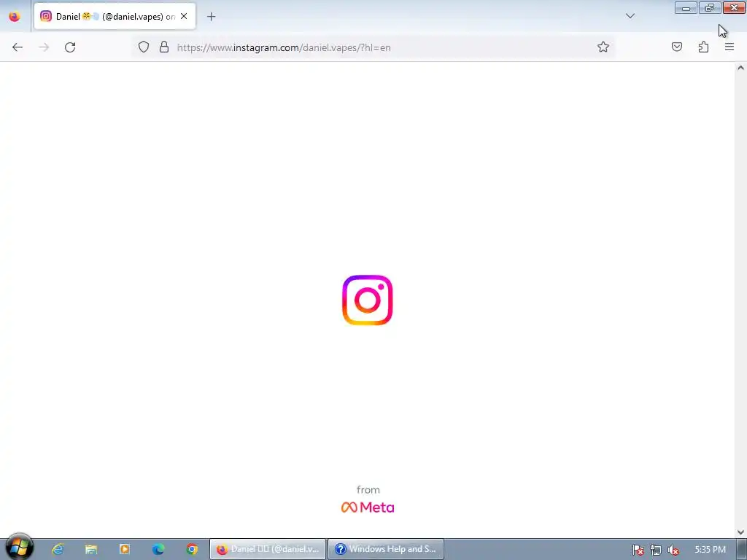The height and width of the screenshot is (560, 747).
Task: Launch Windows Media Player from taskbar
Action: [124, 549]
